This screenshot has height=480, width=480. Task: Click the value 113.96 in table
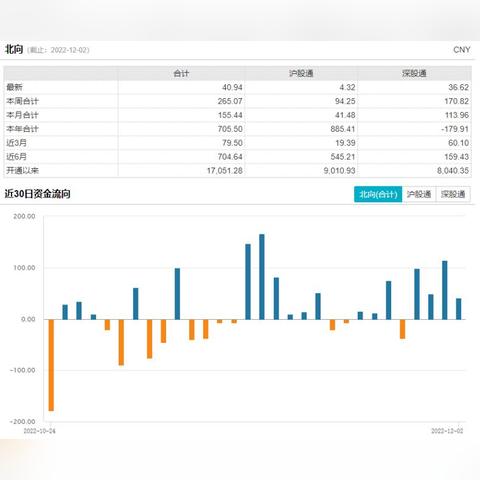(x=456, y=115)
